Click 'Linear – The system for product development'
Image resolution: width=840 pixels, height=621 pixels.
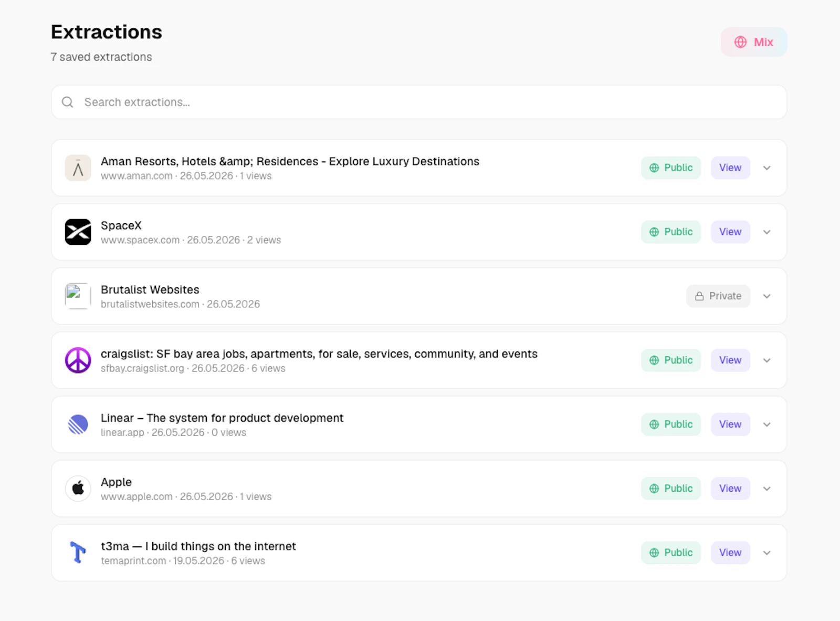click(222, 418)
